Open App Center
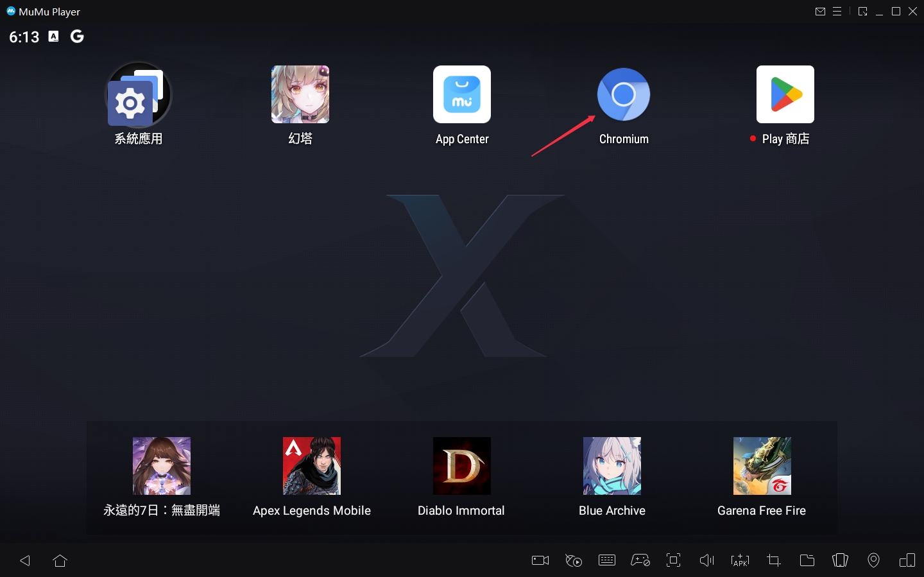This screenshot has width=924, height=577. 462,94
